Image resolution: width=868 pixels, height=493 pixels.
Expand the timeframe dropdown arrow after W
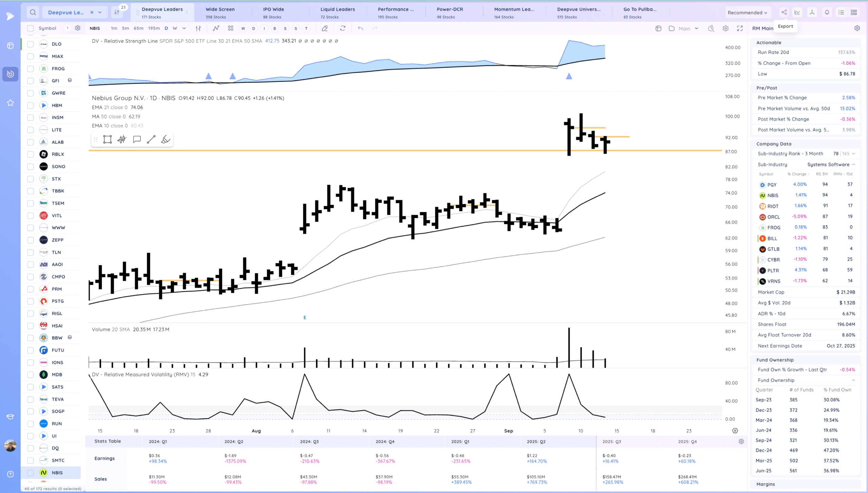tap(184, 28)
